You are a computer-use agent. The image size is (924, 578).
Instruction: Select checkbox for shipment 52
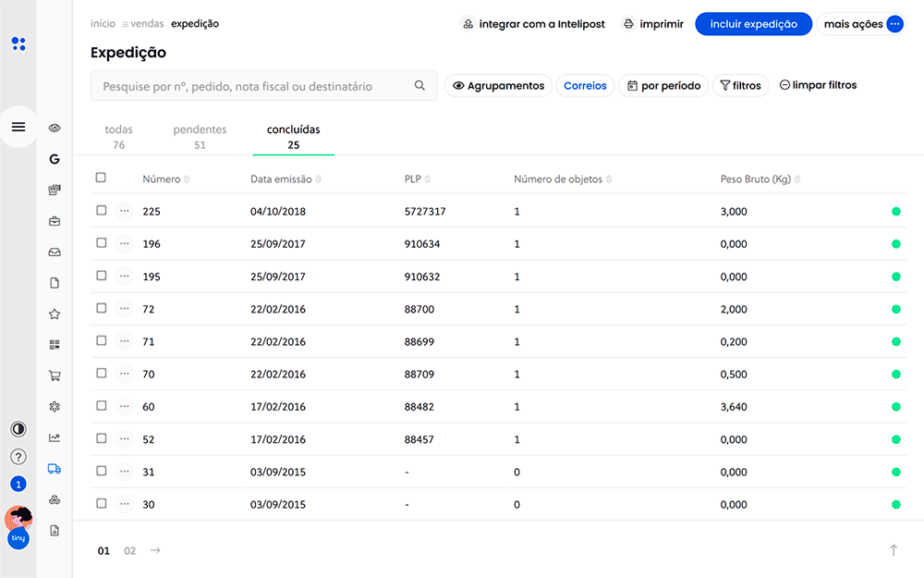click(102, 438)
